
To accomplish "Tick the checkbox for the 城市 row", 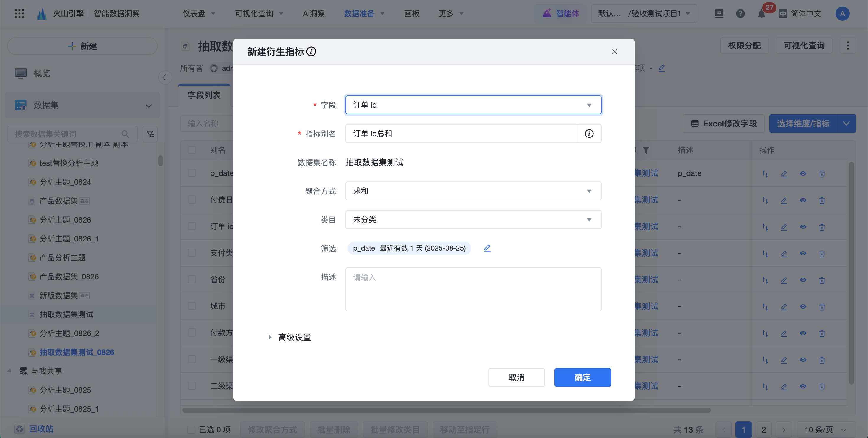I will point(192,306).
